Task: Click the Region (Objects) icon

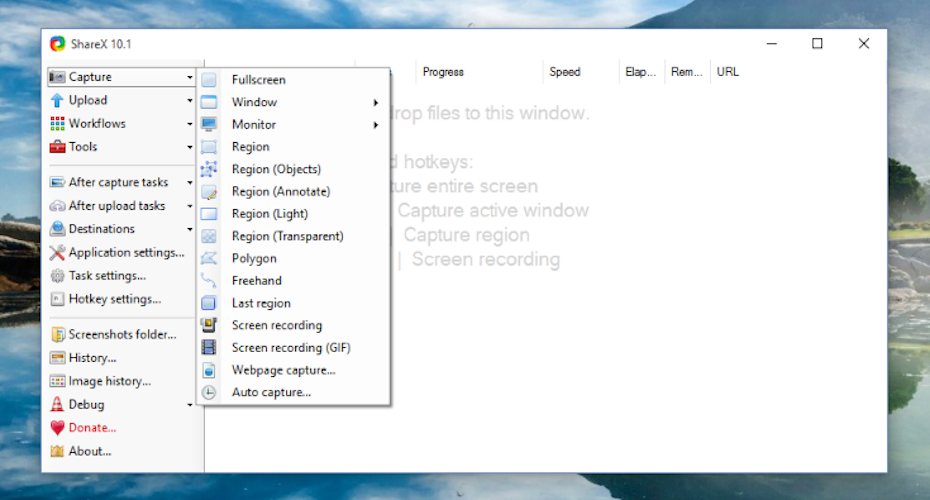Action: point(209,169)
